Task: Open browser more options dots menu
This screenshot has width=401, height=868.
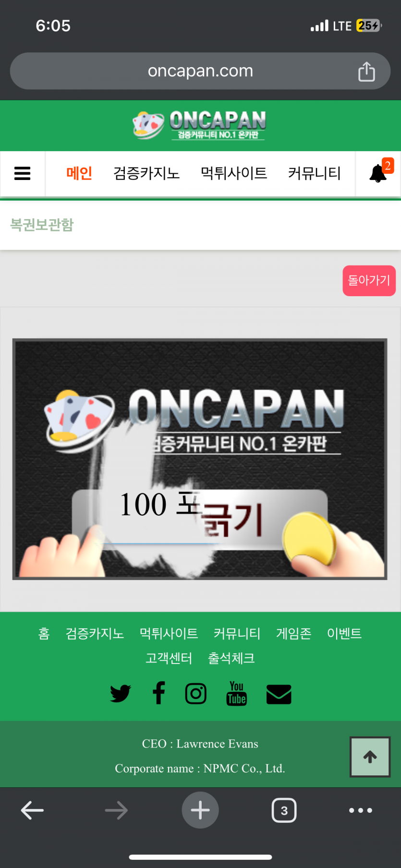Action: click(361, 810)
